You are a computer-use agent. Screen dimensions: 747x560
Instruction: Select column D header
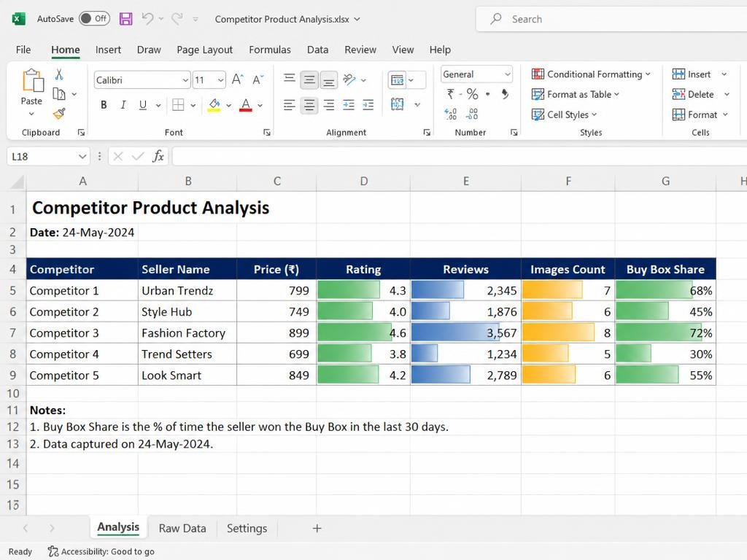363,182
